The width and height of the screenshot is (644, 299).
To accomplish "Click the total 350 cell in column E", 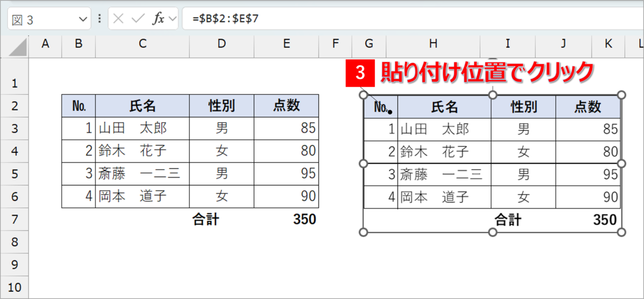I will point(286,219).
